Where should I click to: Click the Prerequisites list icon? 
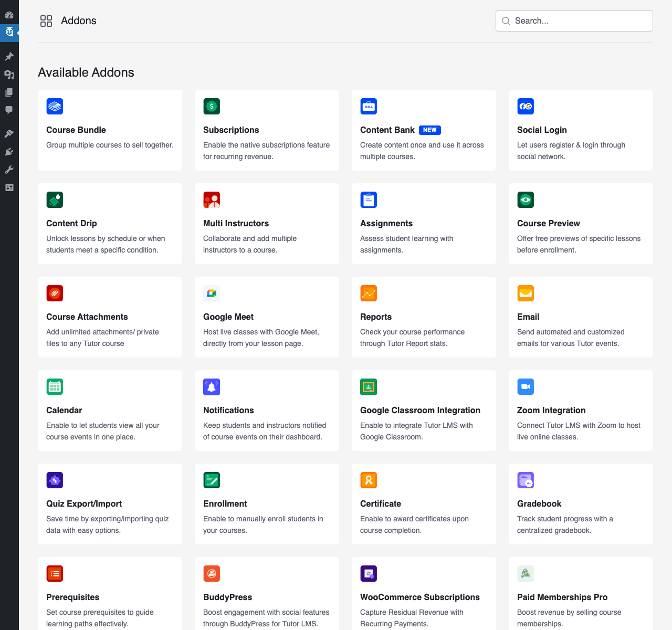(x=55, y=574)
